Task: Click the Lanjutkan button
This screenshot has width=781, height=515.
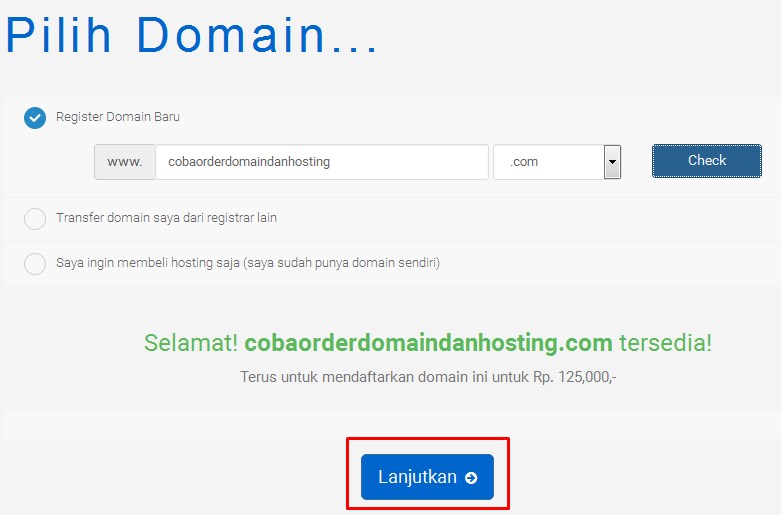Action: 427,477
